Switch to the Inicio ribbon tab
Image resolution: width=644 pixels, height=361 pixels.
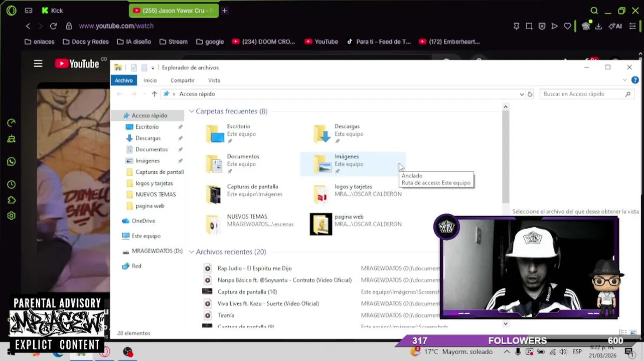point(150,80)
